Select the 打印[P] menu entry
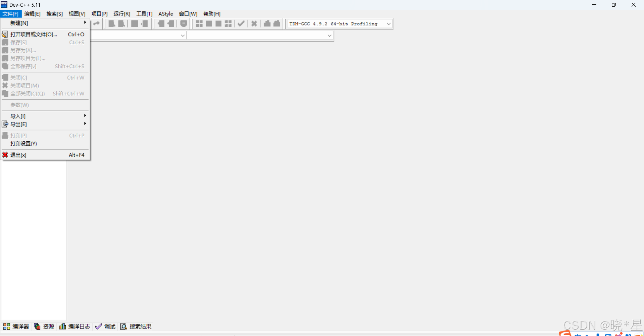This screenshot has height=336, width=644. click(45, 136)
